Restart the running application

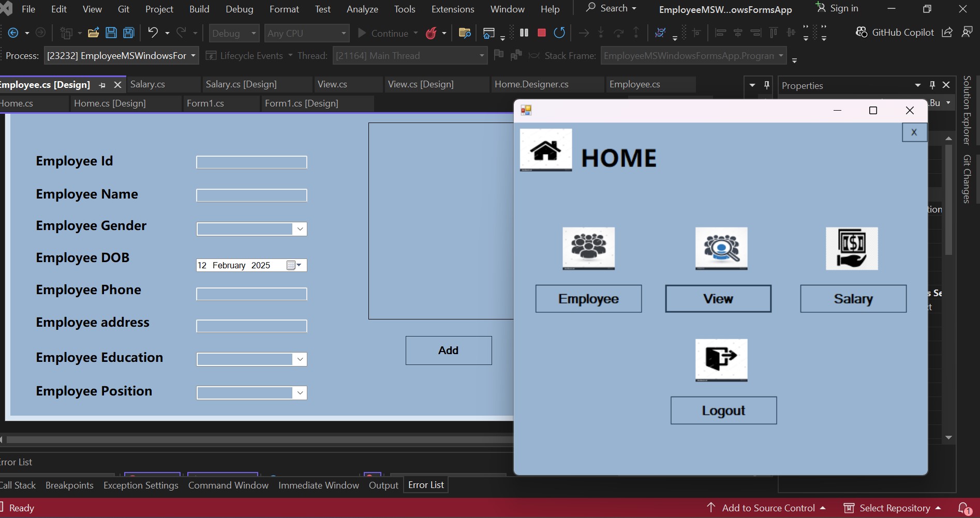coord(559,33)
